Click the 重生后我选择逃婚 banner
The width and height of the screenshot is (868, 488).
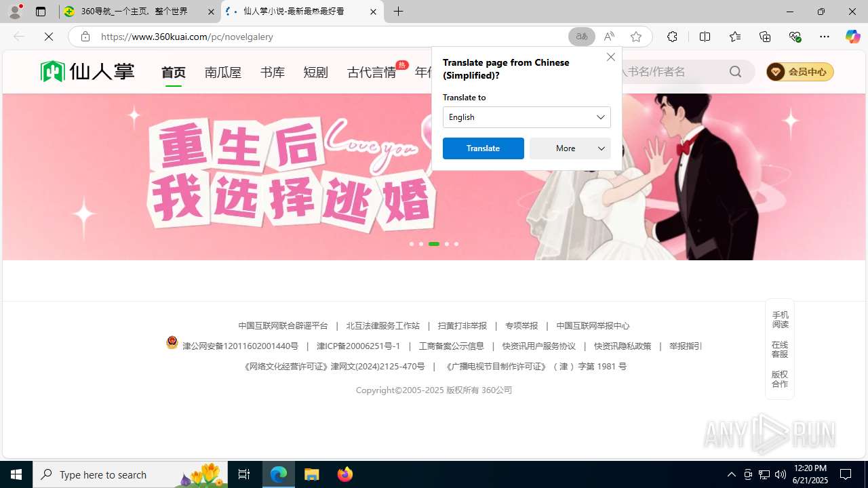click(x=434, y=177)
